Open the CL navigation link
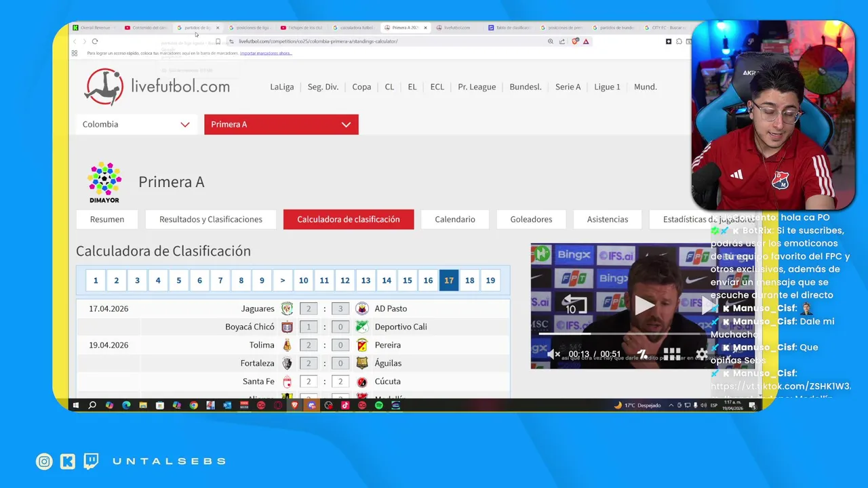The width and height of the screenshot is (868, 488). pos(389,87)
